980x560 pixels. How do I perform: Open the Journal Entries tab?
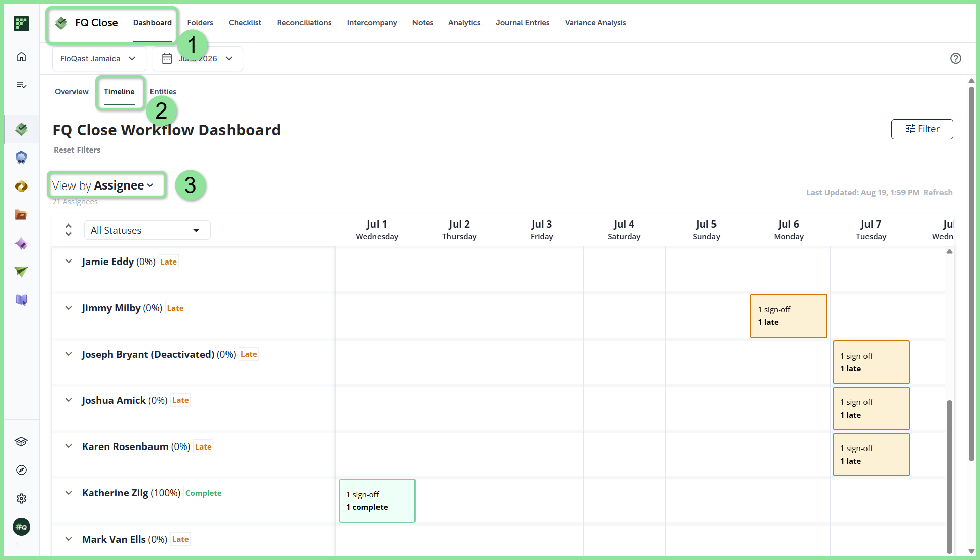[x=522, y=23]
